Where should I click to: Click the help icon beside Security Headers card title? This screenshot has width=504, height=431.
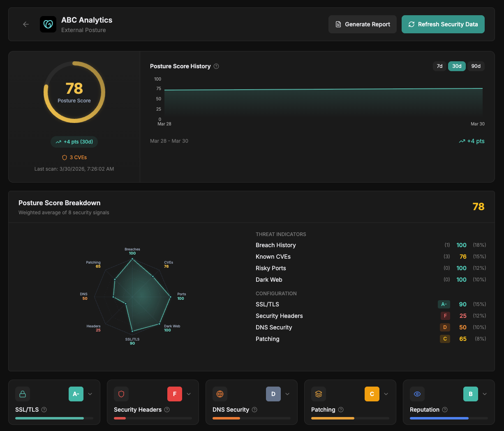pos(167,410)
